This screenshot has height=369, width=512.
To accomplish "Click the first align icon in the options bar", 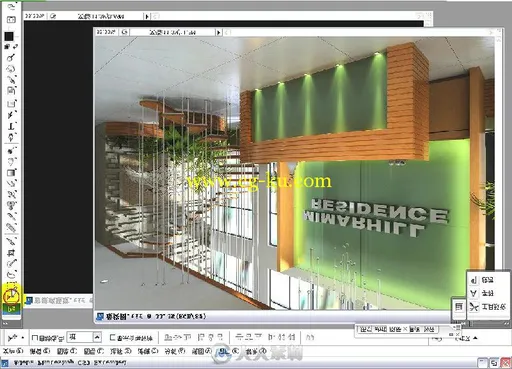I will click(x=168, y=337).
